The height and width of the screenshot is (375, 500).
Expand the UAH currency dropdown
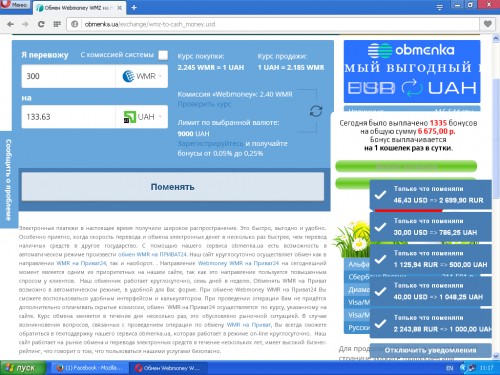click(142, 117)
